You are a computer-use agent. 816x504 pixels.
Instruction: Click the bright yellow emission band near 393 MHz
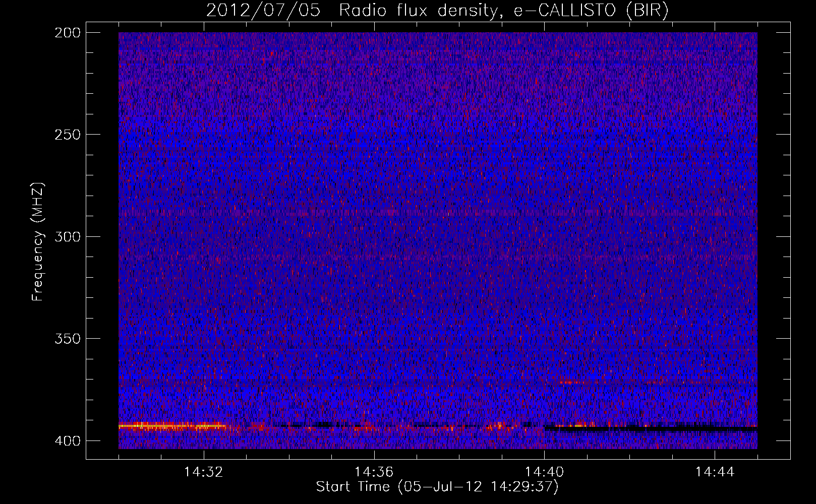(171, 426)
